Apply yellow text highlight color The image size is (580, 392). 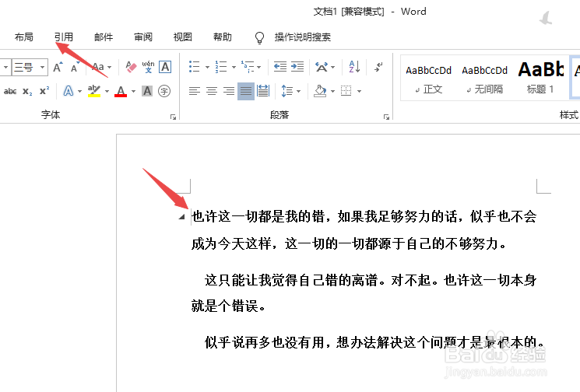94,91
